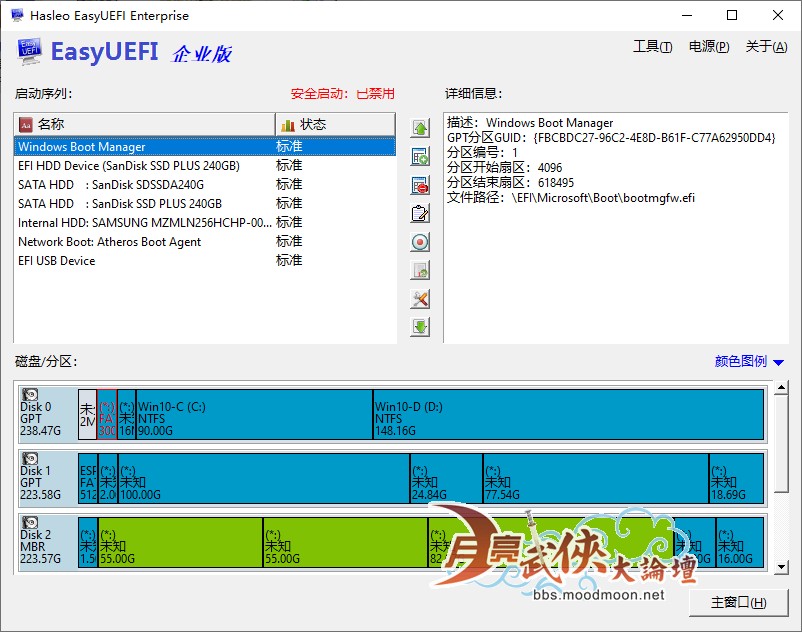Click the 16.00G partition on Disk 2
Image resolution: width=802 pixels, height=632 pixels.
tap(740, 542)
